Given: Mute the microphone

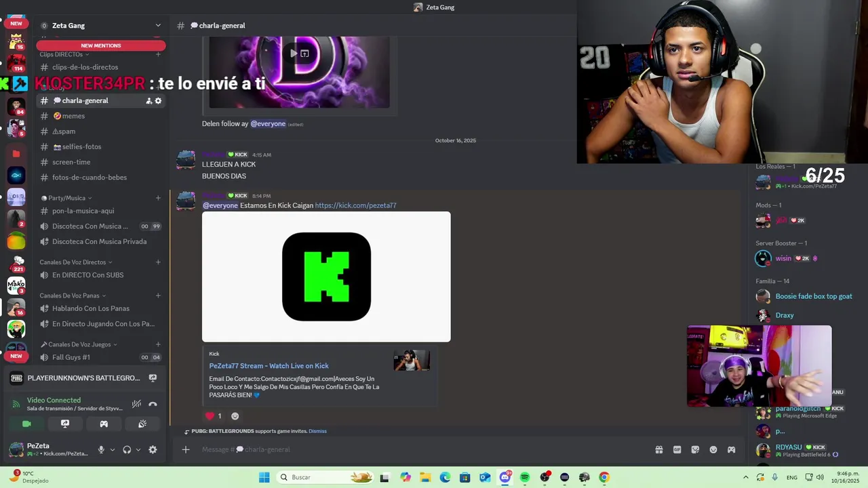Looking at the screenshot, I should coord(101,449).
